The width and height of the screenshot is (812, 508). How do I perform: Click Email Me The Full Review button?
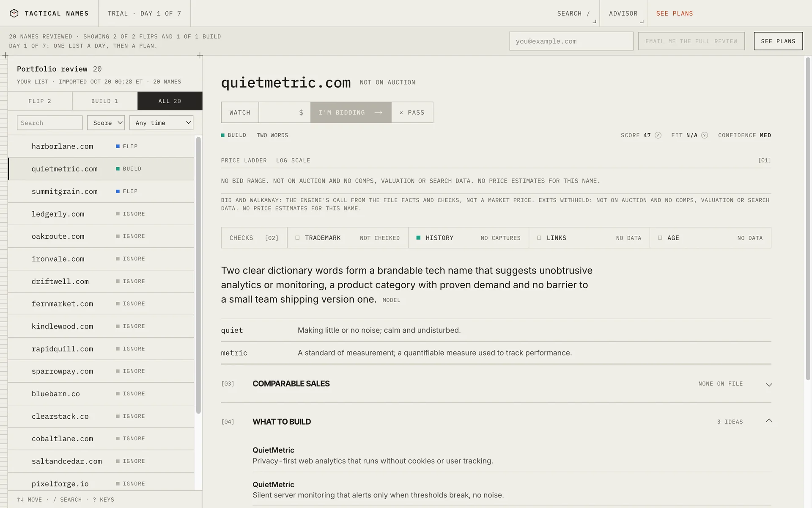coord(691,41)
